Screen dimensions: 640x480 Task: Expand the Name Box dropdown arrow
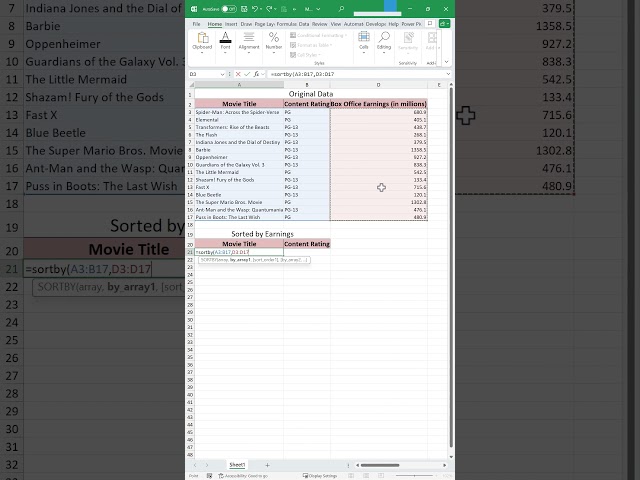click(222, 74)
